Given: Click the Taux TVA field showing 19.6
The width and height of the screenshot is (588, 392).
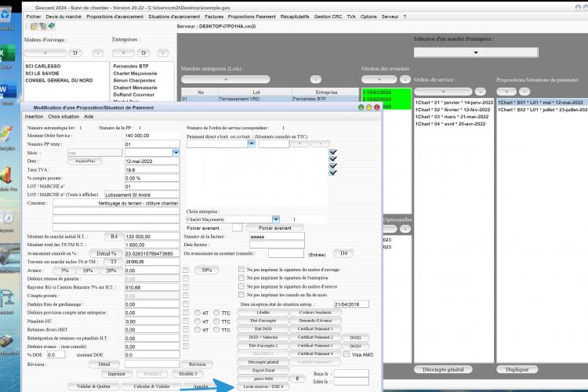Looking at the screenshot, I should (152, 170).
